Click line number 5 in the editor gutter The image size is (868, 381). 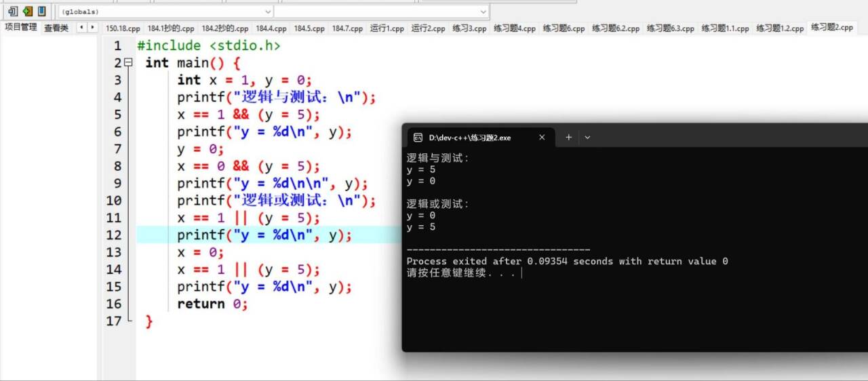118,115
